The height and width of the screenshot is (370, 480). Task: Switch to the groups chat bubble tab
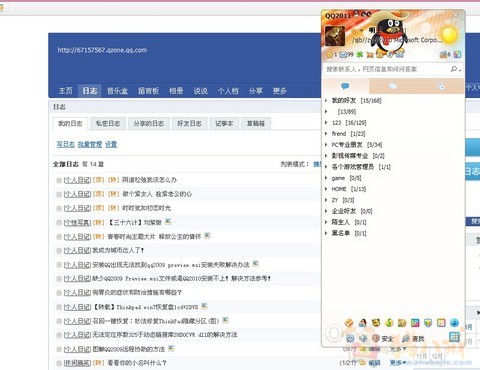(x=393, y=87)
